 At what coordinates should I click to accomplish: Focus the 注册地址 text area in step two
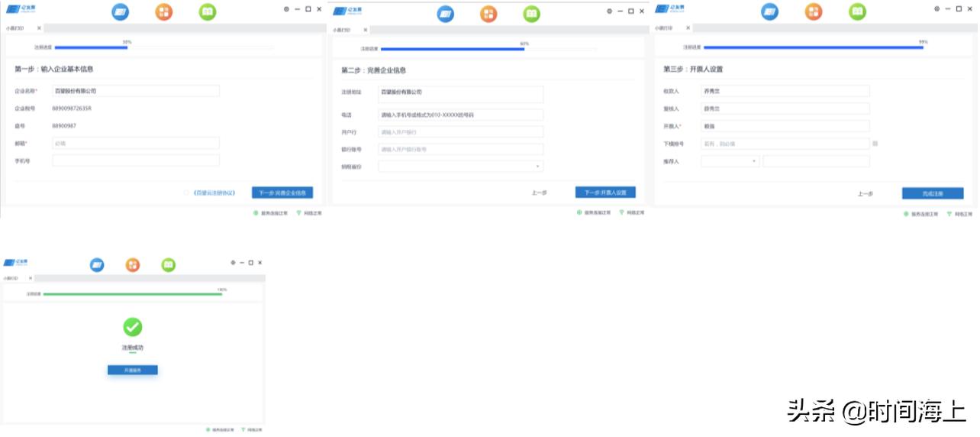click(x=461, y=94)
